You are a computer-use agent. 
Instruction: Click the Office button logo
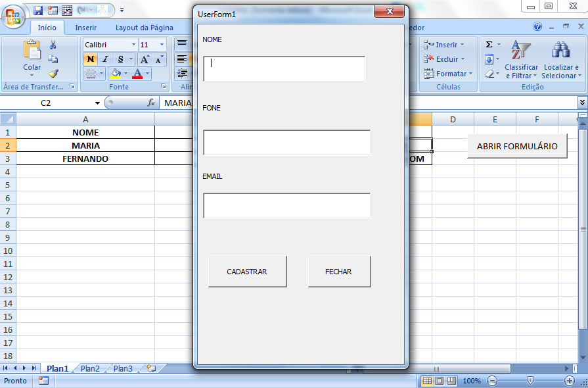click(13, 15)
